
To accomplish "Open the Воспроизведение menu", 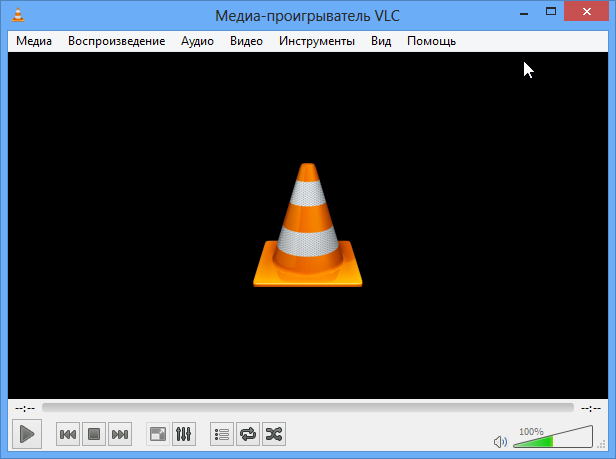I will pyautogui.click(x=116, y=41).
